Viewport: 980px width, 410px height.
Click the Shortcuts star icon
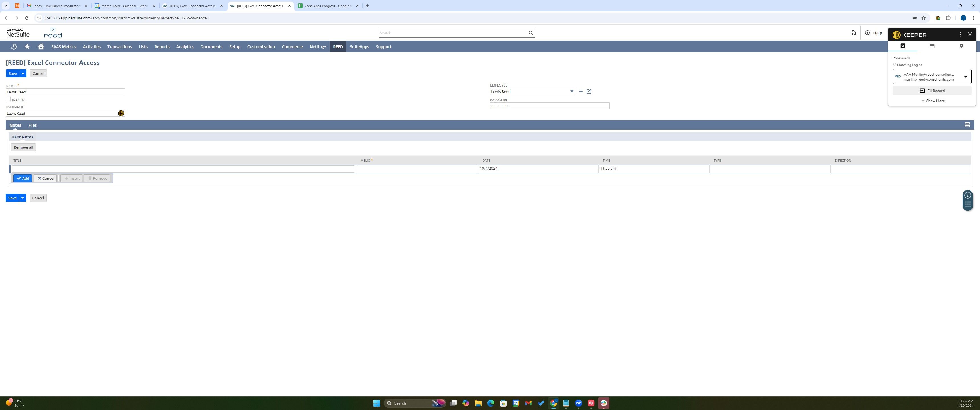tap(27, 46)
